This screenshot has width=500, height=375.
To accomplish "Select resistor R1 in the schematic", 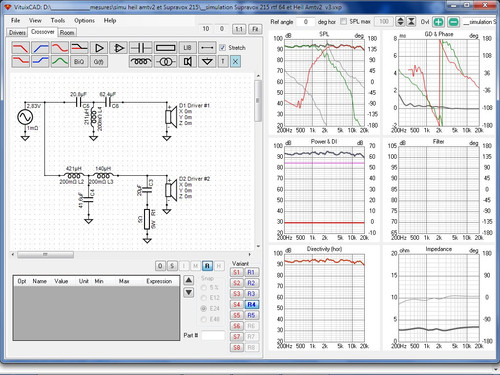I will [x=147, y=219].
